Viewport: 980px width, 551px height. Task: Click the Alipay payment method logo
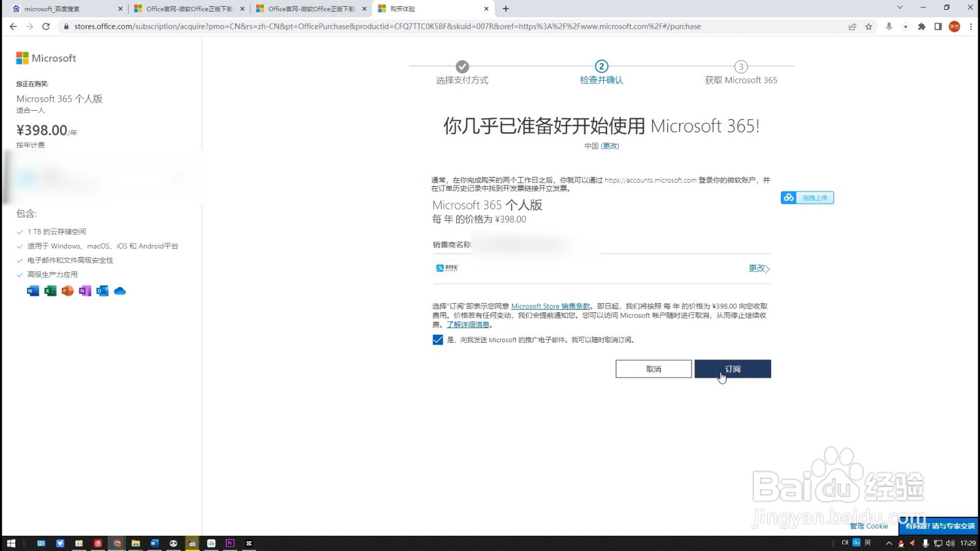(x=447, y=268)
